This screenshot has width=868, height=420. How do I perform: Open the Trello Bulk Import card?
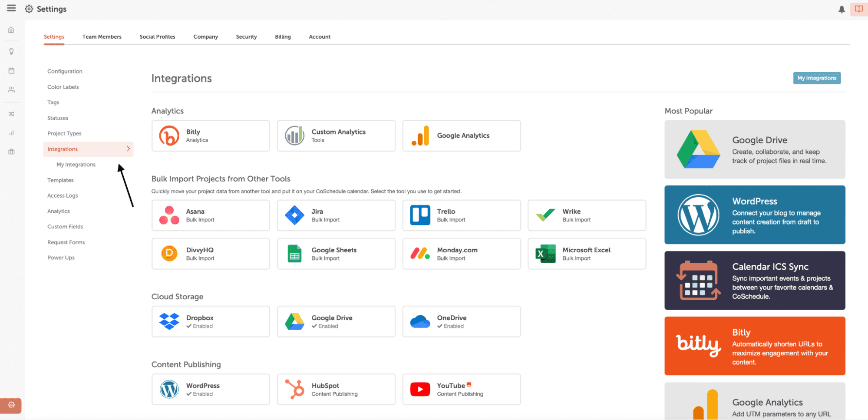(x=461, y=215)
